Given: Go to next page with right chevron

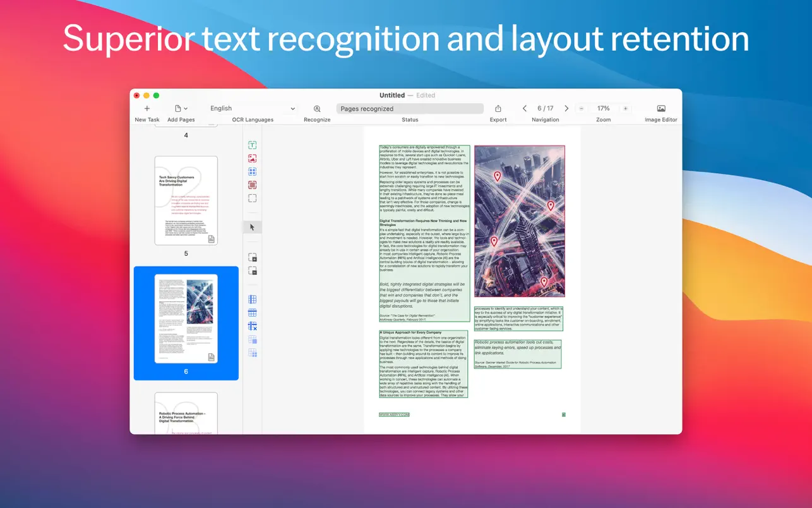Looking at the screenshot, I should tap(566, 109).
